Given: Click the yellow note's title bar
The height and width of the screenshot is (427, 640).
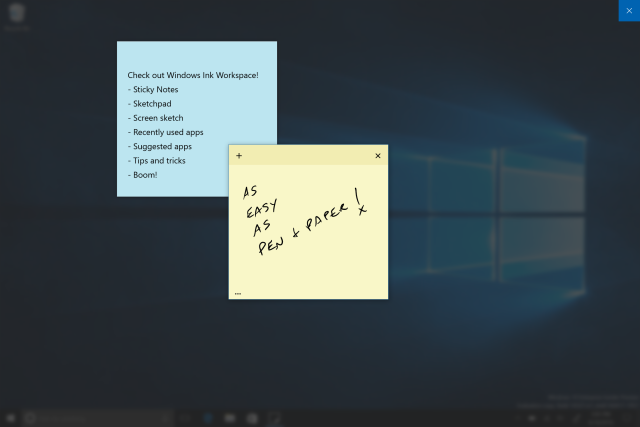Looking at the screenshot, I should pyautogui.click(x=308, y=156).
